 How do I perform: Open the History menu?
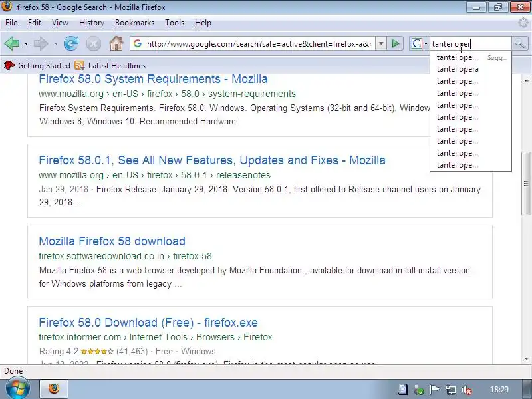pyautogui.click(x=92, y=23)
